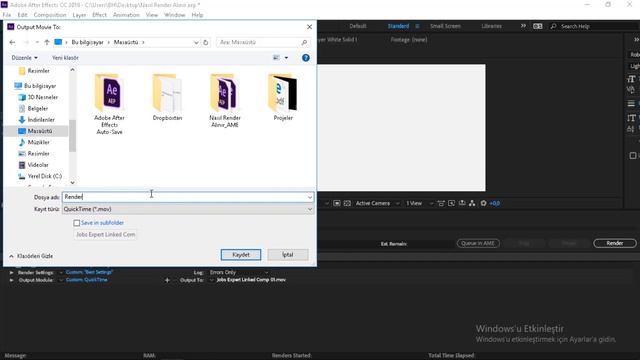Show more workspaces overflow chevron
This screenshot has height=360, width=640.
point(523,26)
